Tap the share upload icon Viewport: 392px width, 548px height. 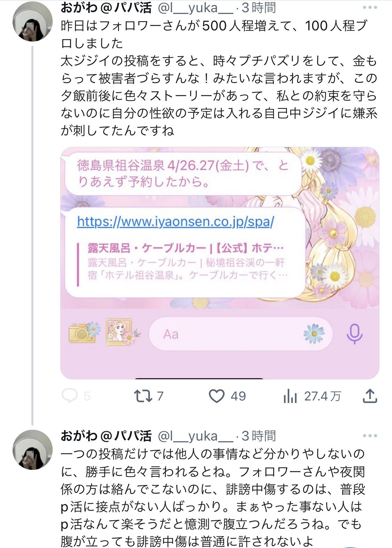point(370,396)
